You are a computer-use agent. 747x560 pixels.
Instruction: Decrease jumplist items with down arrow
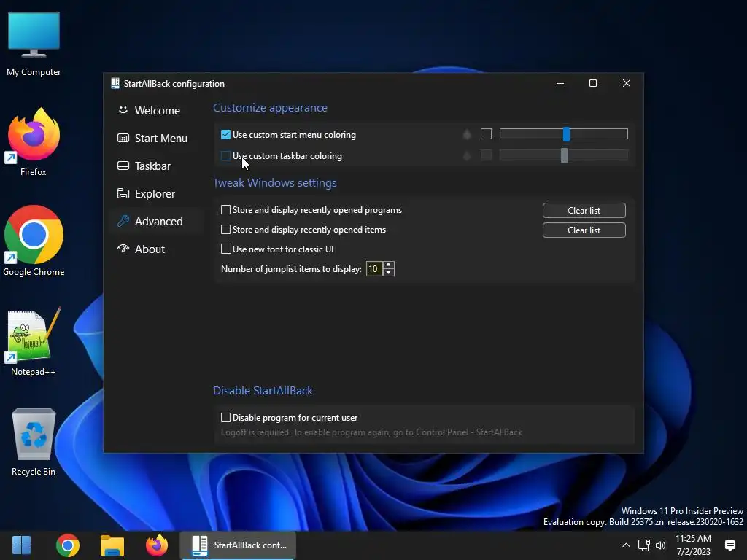pyautogui.click(x=389, y=273)
